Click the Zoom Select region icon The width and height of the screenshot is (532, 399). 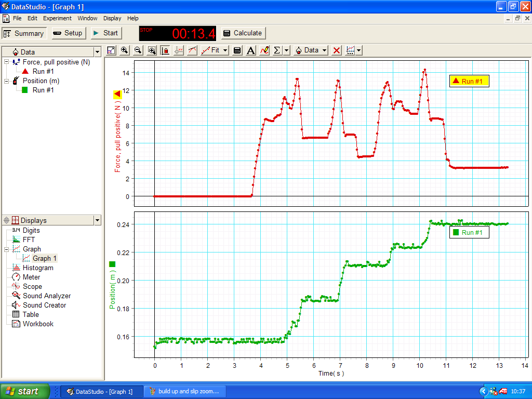click(152, 50)
